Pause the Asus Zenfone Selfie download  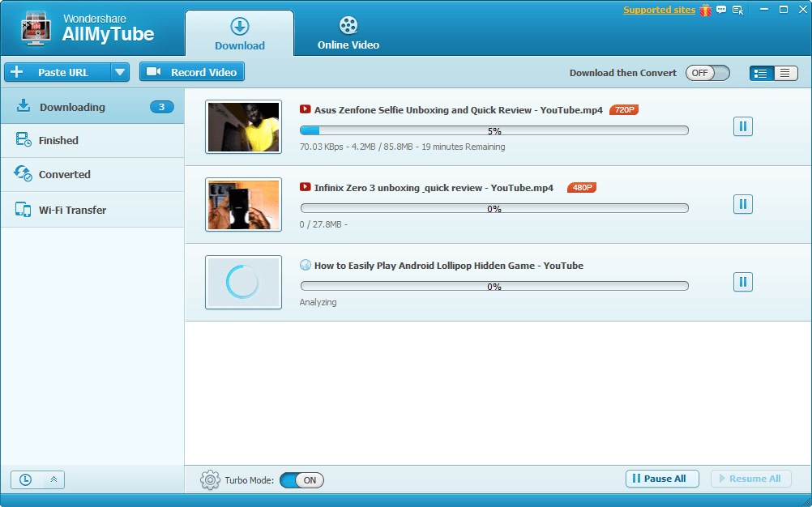pos(742,126)
